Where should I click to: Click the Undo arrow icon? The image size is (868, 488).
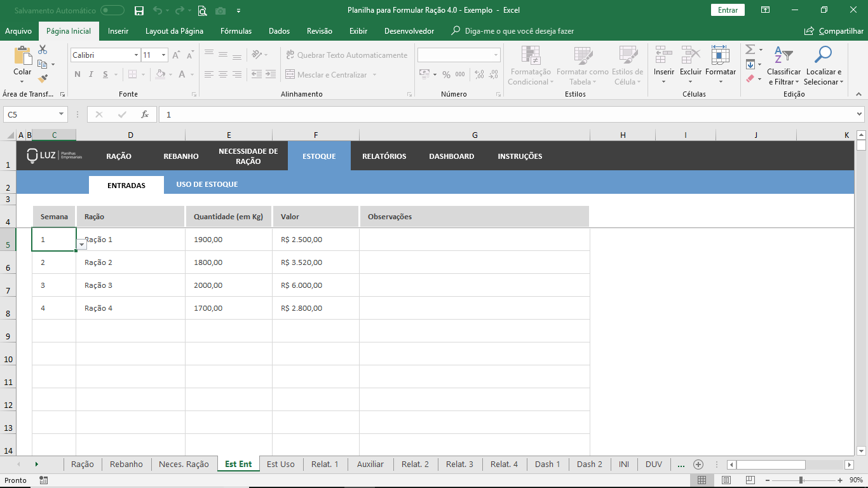tap(158, 10)
